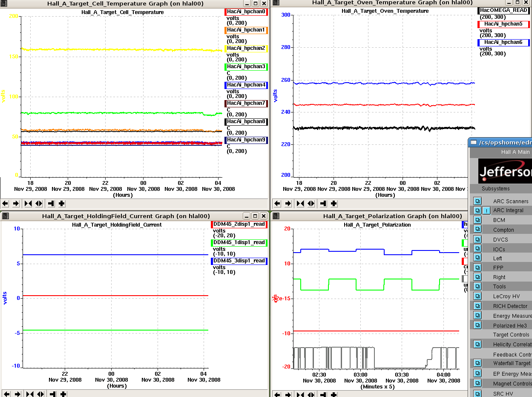Click pan-right arrow in Cell Temperature graph toolbar
Screen dimensions: 532x397
coord(16,204)
